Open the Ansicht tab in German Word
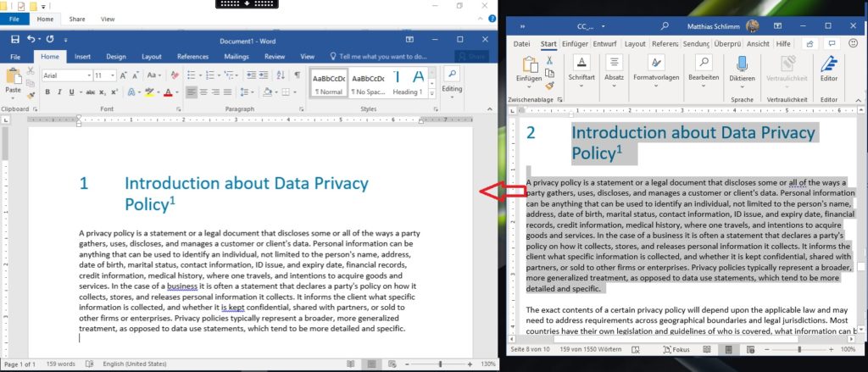Viewport: 868px width, 372px height. coord(758,44)
